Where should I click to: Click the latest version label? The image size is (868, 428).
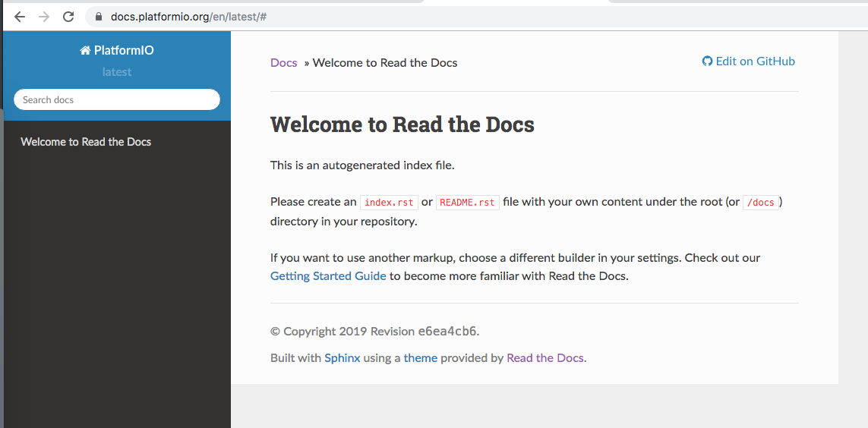[x=117, y=72]
